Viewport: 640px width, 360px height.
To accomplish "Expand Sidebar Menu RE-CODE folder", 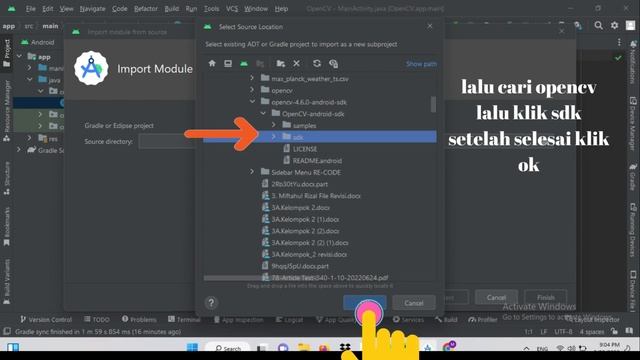I will 252,172.
